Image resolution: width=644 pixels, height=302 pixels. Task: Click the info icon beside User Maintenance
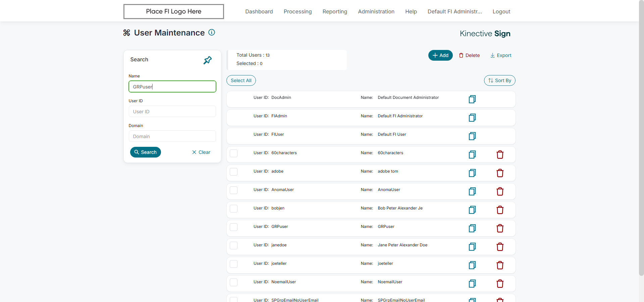click(212, 33)
